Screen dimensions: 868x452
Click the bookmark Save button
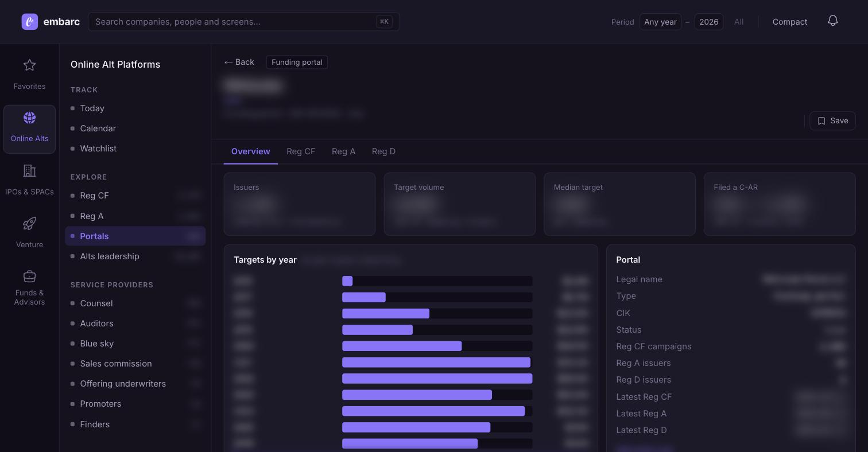pyautogui.click(x=832, y=120)
